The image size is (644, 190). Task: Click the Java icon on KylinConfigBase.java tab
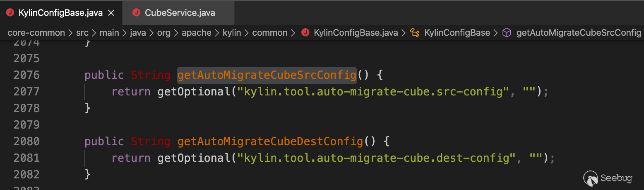click(10, 13)
